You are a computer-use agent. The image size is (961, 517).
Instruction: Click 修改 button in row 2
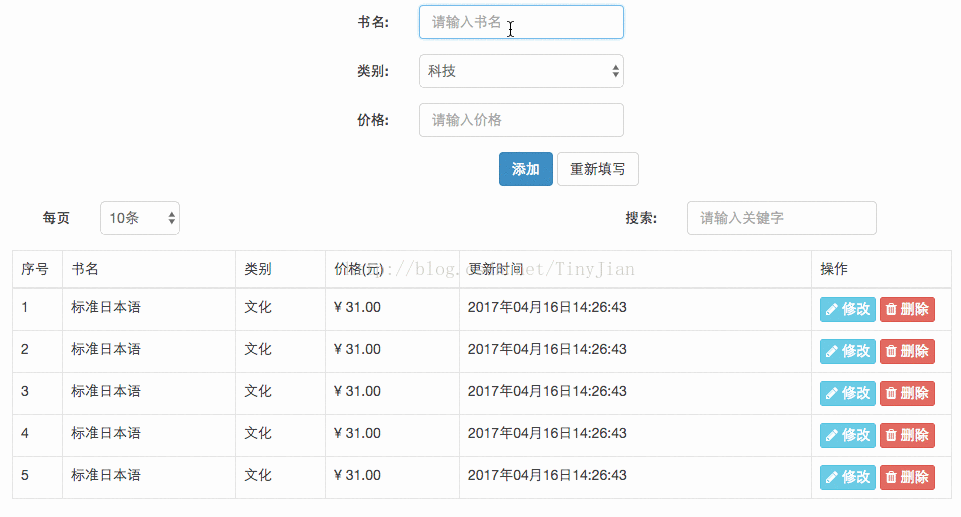(848, 352)
